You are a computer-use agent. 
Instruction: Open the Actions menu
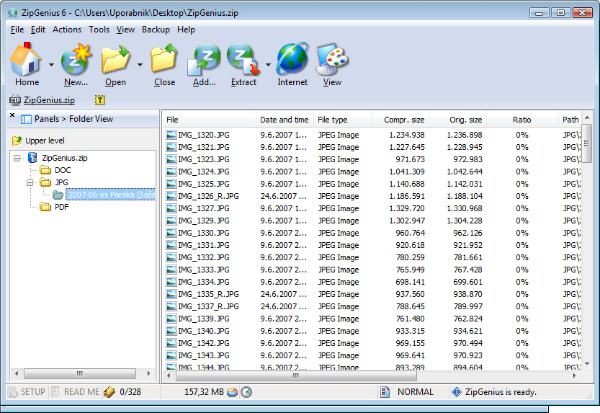tap(67, 30)
